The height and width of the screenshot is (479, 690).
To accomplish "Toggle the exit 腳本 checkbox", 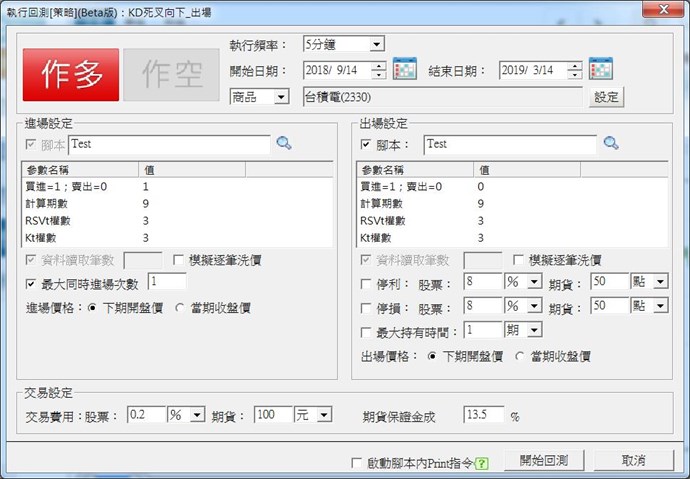I will pos(366,144).
